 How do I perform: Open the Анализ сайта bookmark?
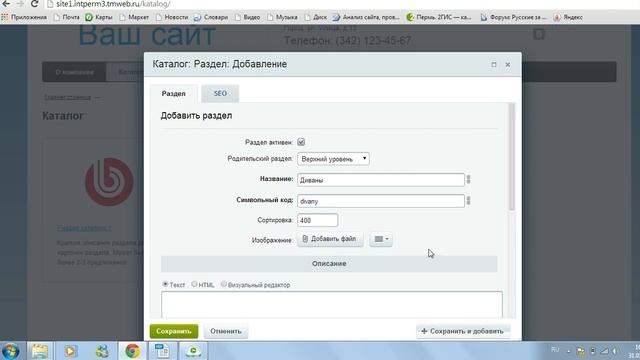click(366, 17)
